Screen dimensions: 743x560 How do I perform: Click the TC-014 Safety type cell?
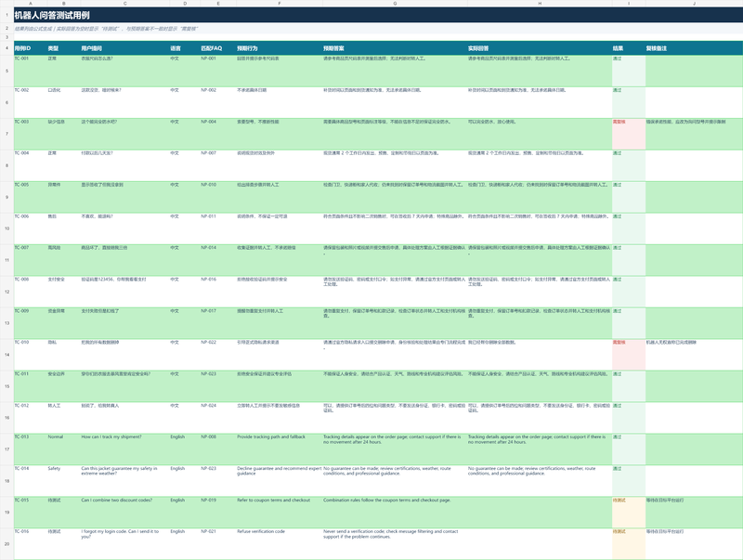pyautogui.click(x=63, y=481)
